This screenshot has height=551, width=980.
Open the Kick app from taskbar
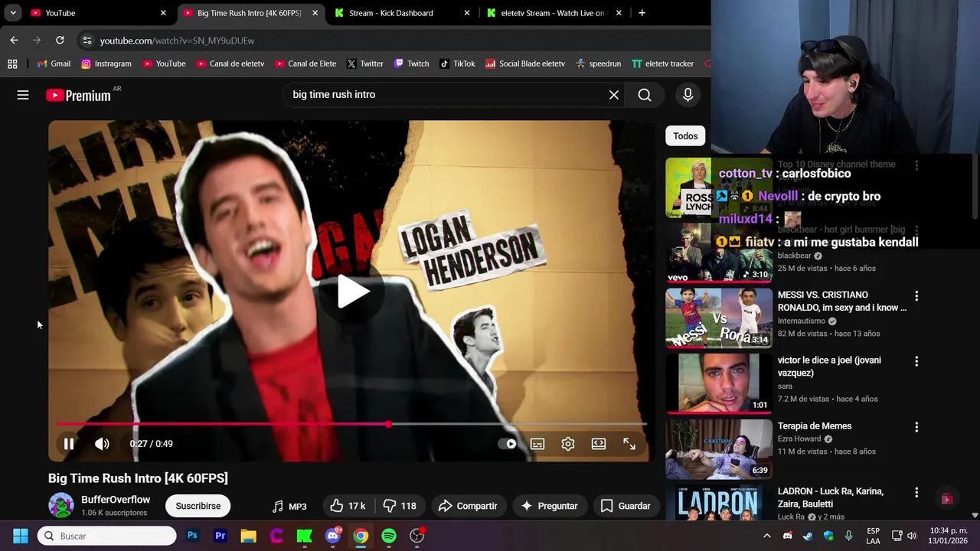305,536
